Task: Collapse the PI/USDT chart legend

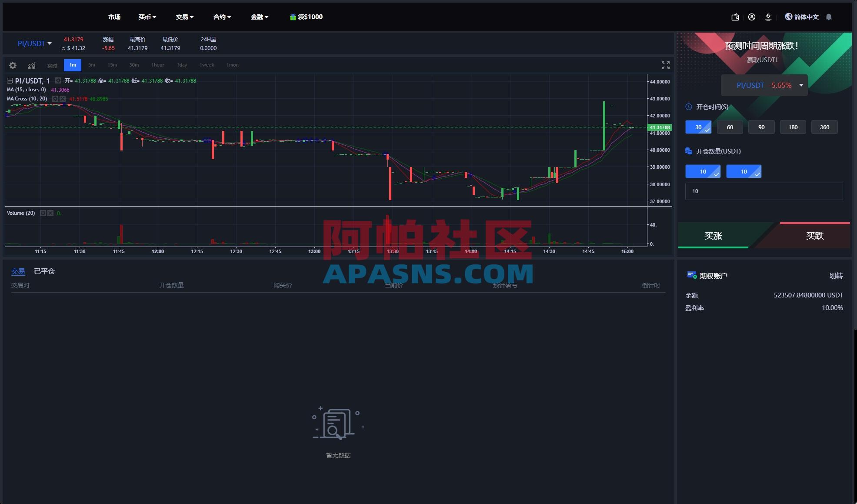Action: click(9, 80)
